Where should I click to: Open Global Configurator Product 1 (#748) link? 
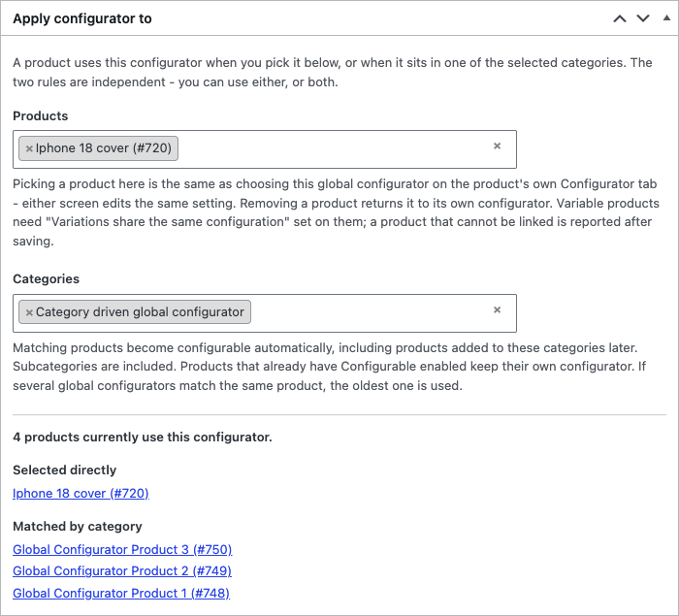pos(121,593)
